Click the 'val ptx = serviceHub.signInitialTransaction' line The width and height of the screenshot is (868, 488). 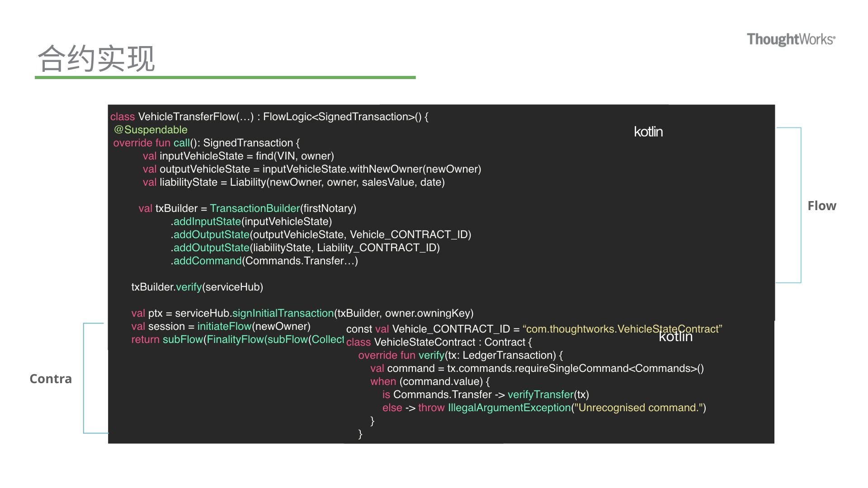tap(302, 313)
